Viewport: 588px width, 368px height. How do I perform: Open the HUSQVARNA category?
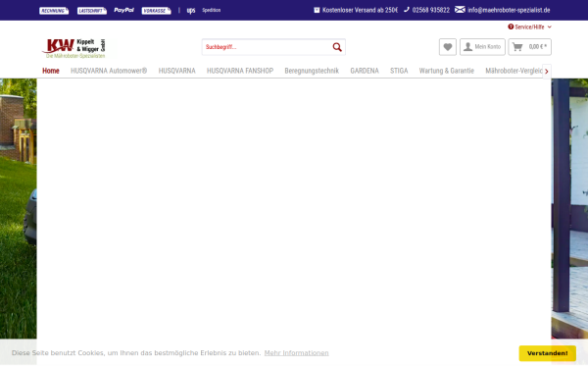pos(177,71)
